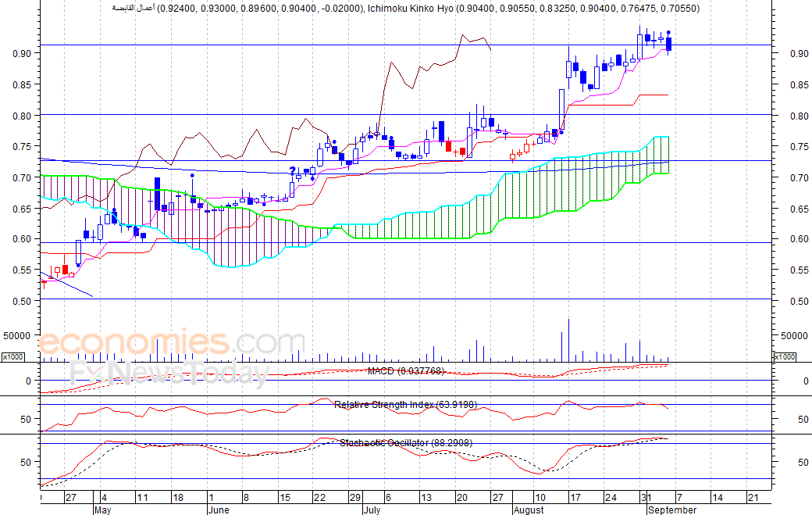
Task: Click the May month label
Action: 102,510
